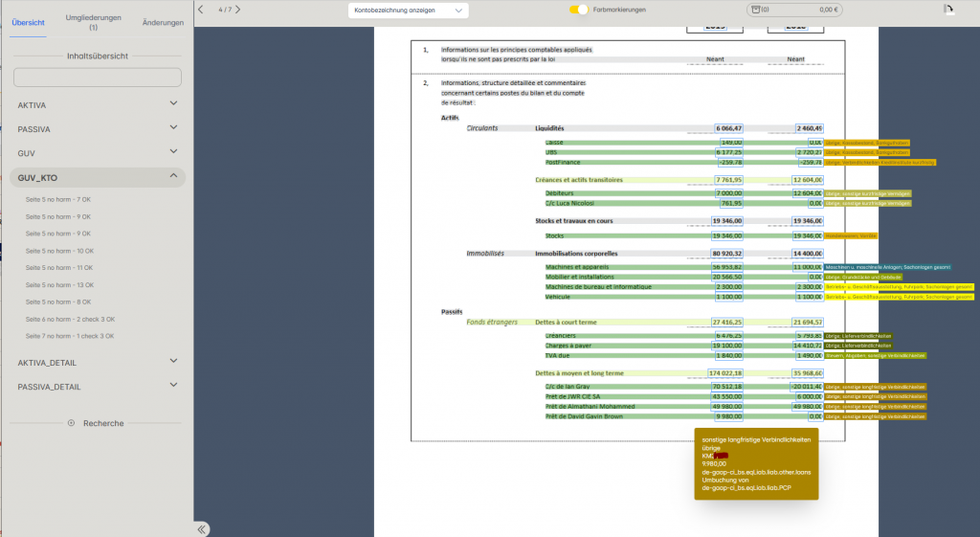Select 'Seite 6 no harm - 2 check 3 OK'

(70, 320)
